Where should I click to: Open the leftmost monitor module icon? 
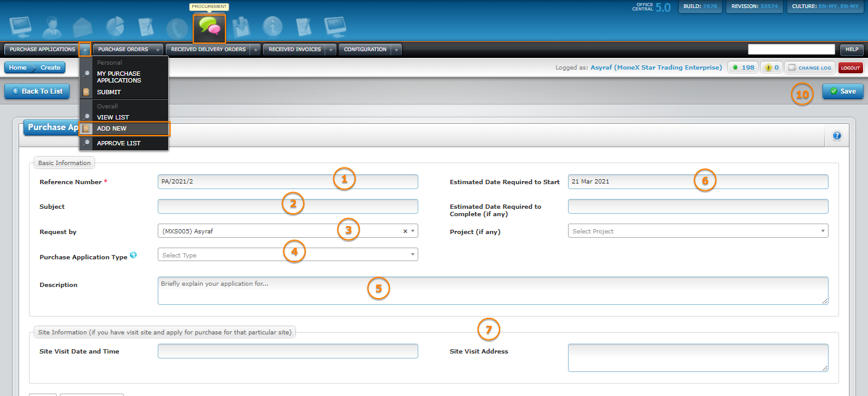coord(22,27)
